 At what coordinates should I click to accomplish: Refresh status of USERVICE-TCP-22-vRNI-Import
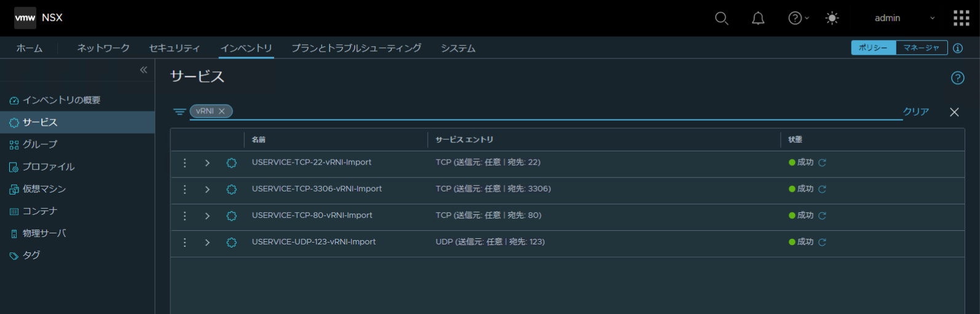click(822, 163)
